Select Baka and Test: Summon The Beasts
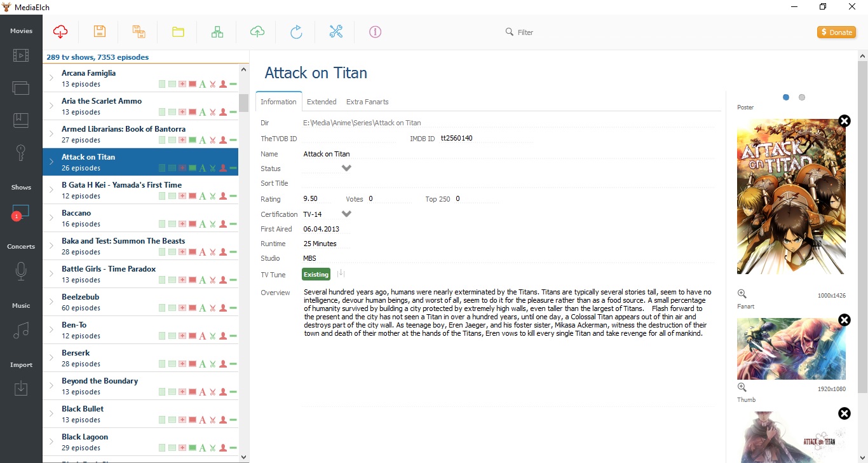 click(x=140, y=246)
